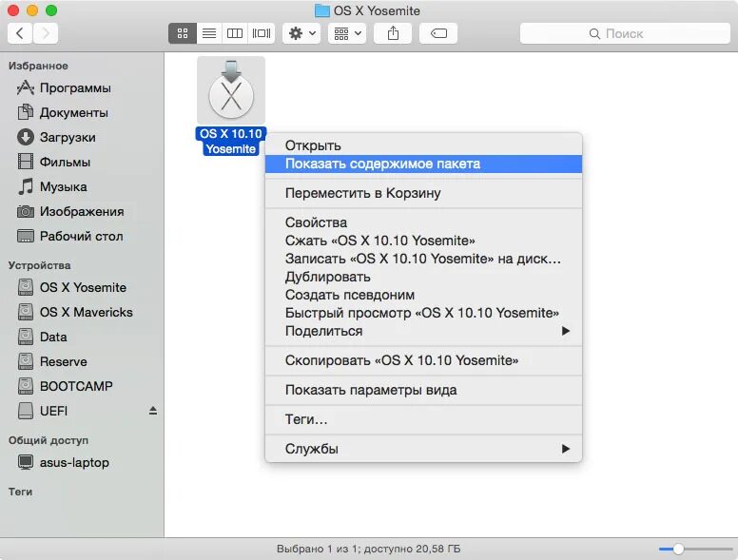Choose Создать псевдоним
The image size is (738, 560).
[423, 295]
